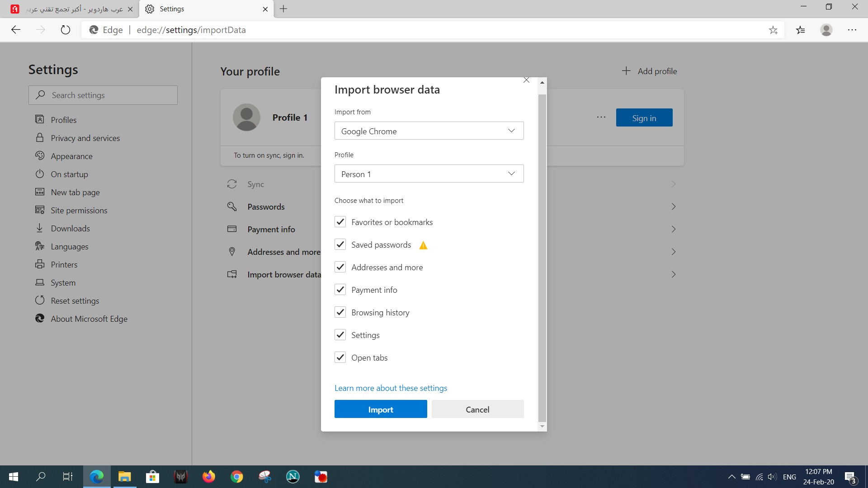Launch Microsoft Store from taskbar
868x488 pixels.
pyautogui.click(x=153, y=477)
